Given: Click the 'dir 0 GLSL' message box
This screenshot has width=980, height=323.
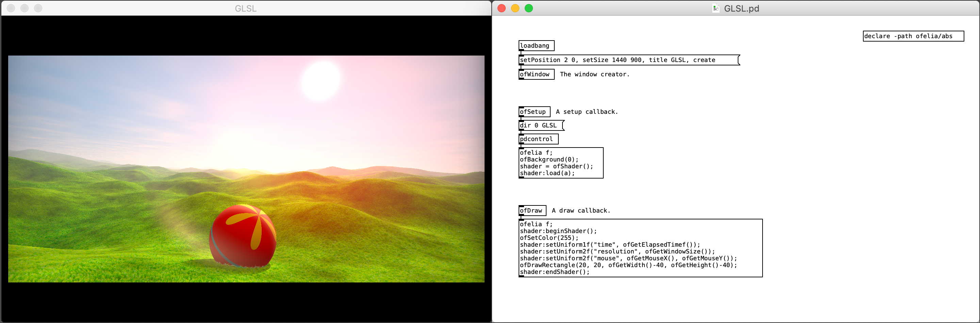Looking at the screenshot, I should (541, 125).
